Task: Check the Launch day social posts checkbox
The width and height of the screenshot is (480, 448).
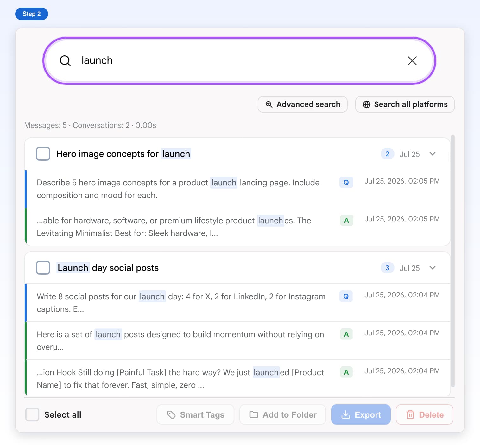Action: (43, 268)
